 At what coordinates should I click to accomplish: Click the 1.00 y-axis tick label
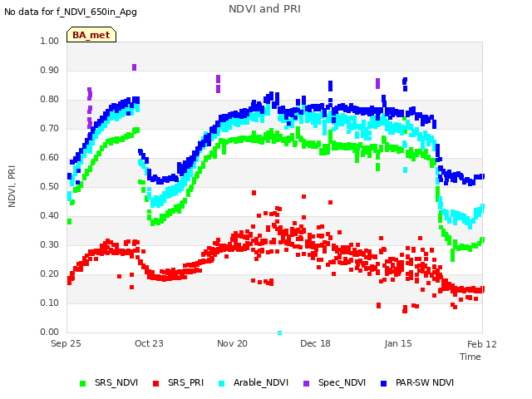(x=50, y=41)
